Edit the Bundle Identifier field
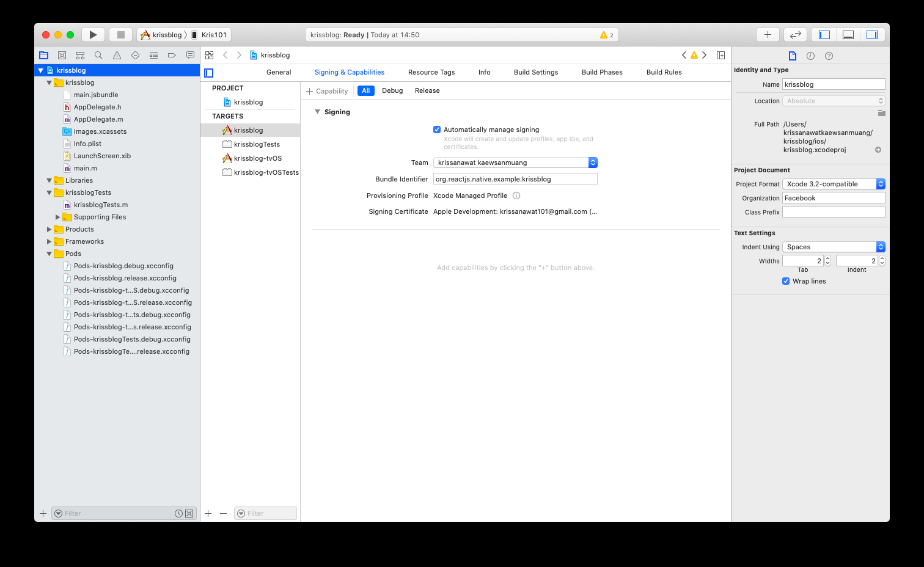The image size is (924, 567). pyautogui.click(x=515, y=179)
